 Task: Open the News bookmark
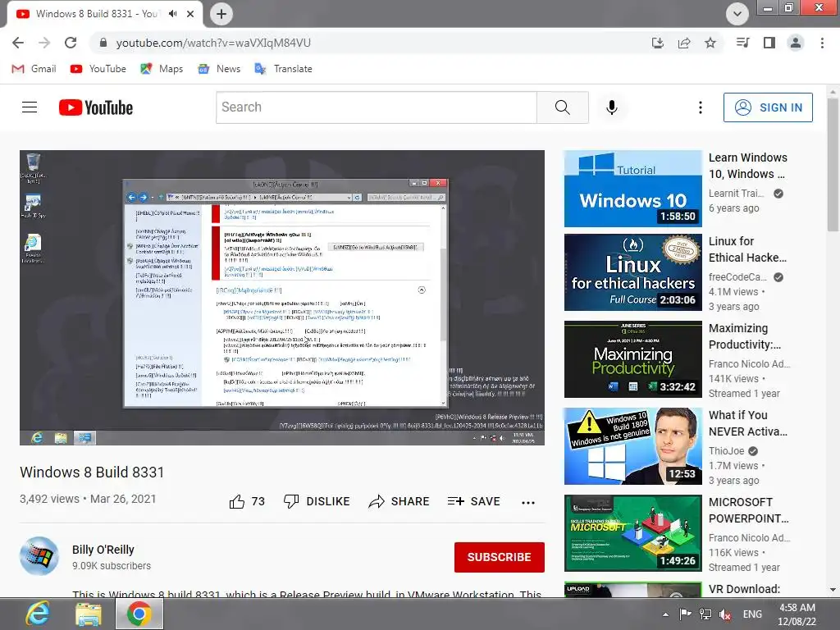(219, 69)
